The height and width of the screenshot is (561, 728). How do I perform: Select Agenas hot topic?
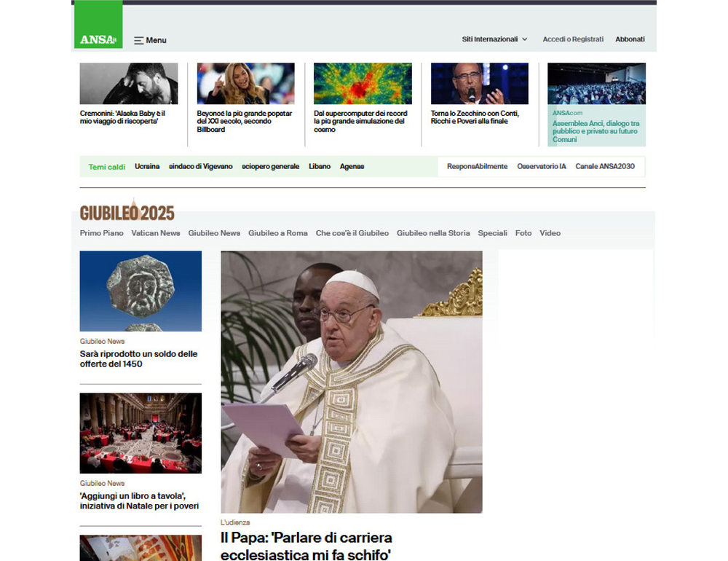point(352,166)
